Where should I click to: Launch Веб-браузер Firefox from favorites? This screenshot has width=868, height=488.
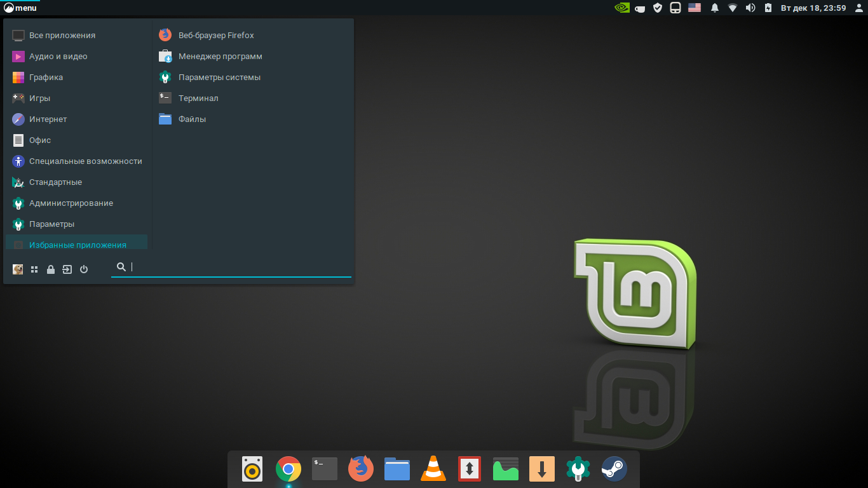coord(215,36)
